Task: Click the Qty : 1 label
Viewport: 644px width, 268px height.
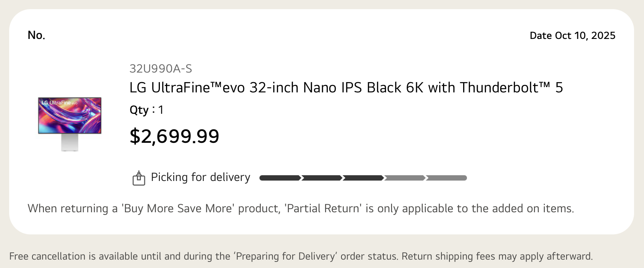Action: click(147, 110)
